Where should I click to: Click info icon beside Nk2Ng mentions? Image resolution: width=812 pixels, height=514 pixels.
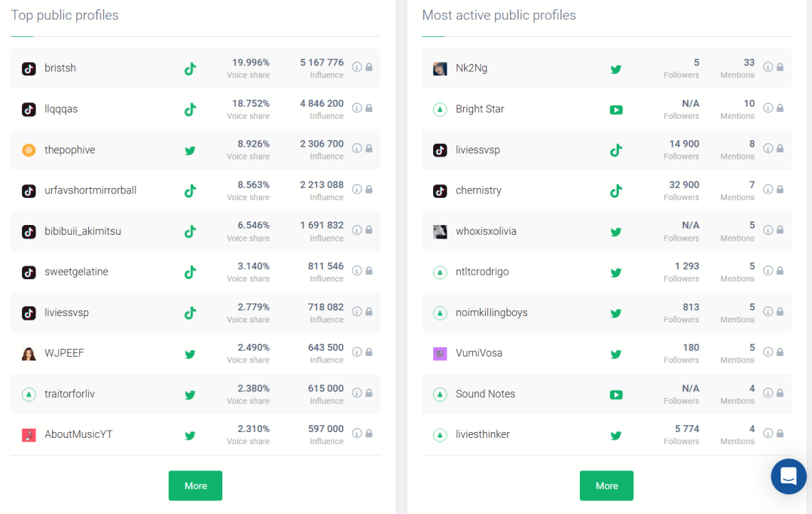pyautogui.click(x=768, y=67)
